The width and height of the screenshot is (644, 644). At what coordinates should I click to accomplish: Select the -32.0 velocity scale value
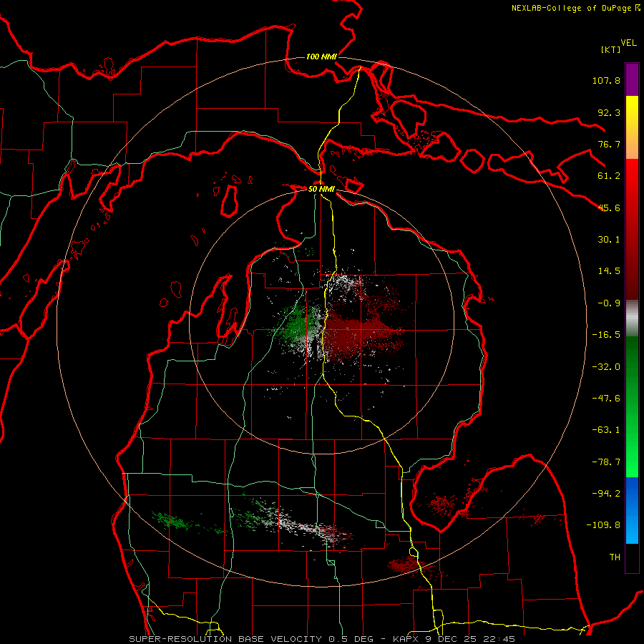[x=606, y=367]
